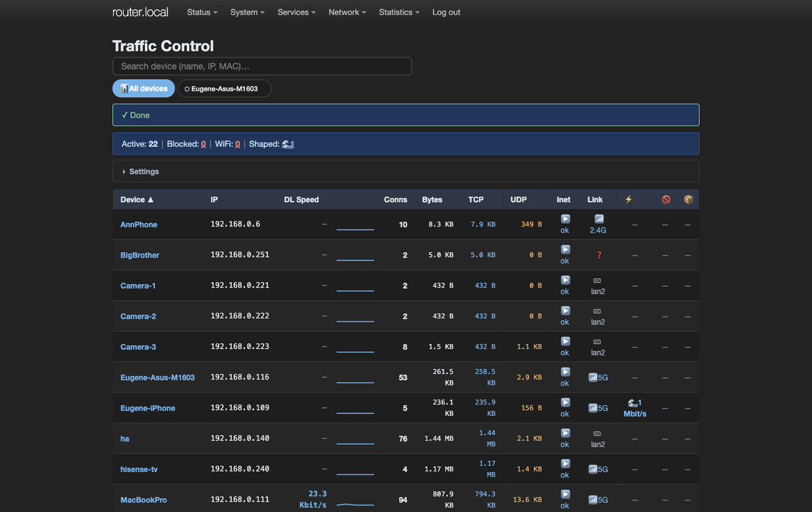Click the Inet play icon for MacBookPro
The height and width of the screenshot is (512, 812).
click(566, 494)
